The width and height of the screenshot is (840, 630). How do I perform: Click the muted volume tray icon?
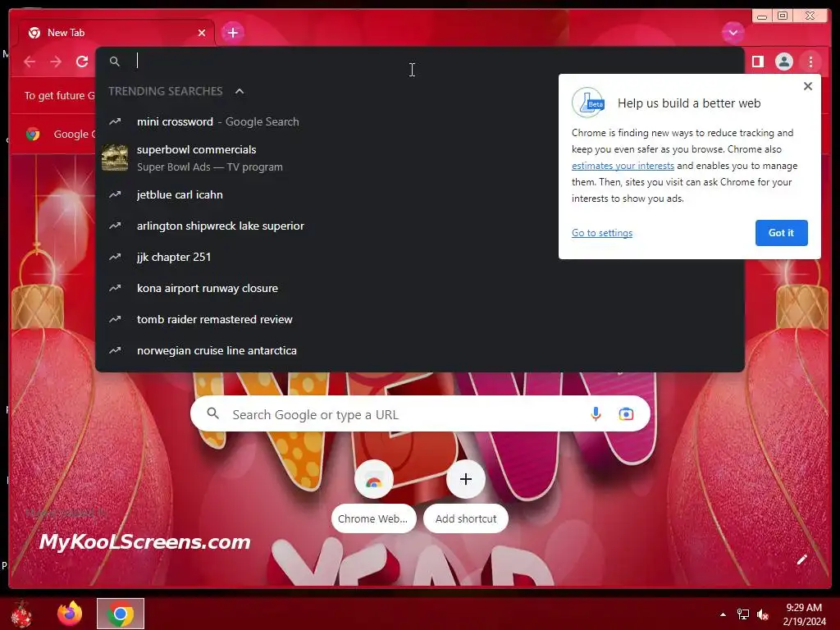click(763, 614)
